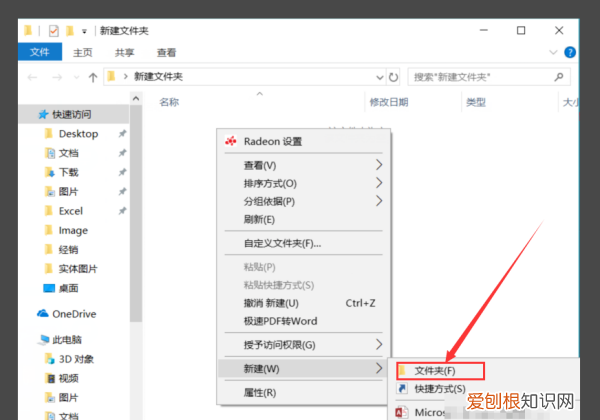Image resolution: width=600 pixels, height=420 pixels.
Task: Open the Excel folder in sidebar
Action: [x=71, y=211]
